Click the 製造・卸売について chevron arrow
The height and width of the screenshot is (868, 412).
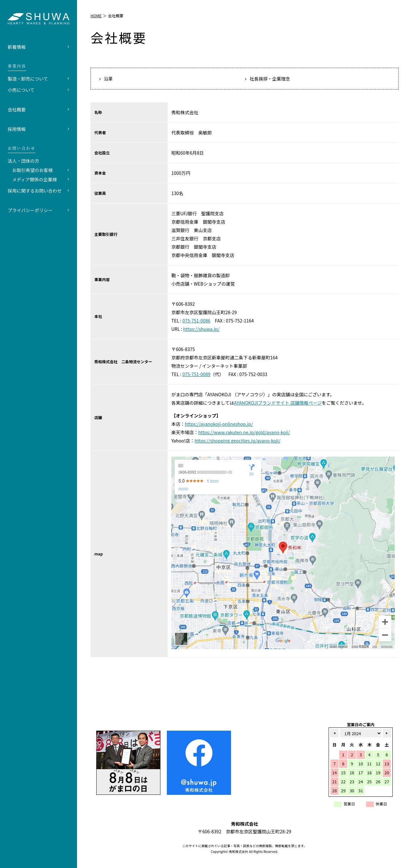click(x=68, y=79)
